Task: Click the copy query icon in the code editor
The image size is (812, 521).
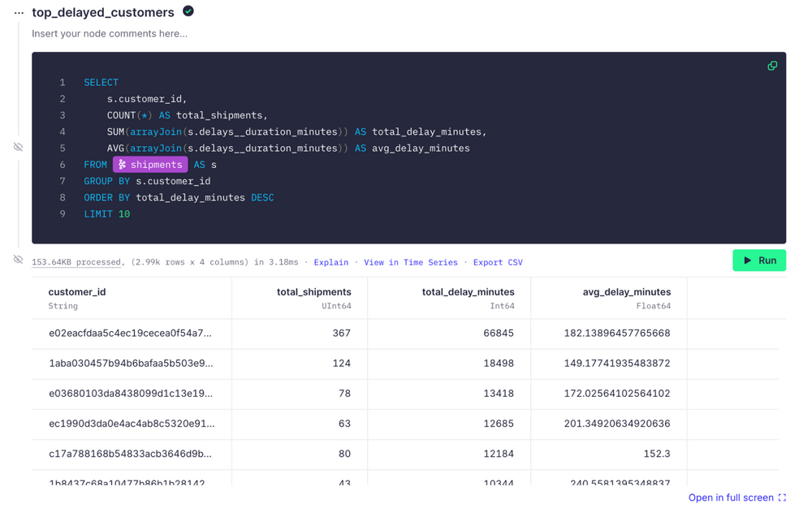Action: click(x=772, y=66)
